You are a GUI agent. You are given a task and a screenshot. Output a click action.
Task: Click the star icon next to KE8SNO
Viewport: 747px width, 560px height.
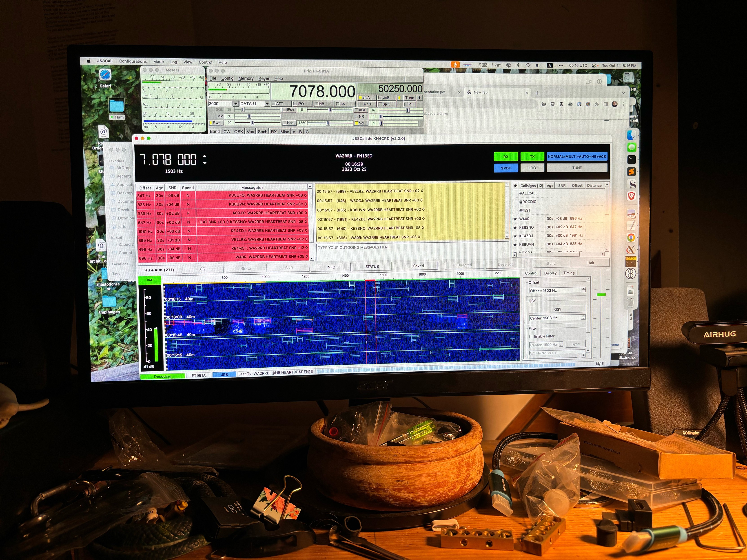tap(515, 227)
